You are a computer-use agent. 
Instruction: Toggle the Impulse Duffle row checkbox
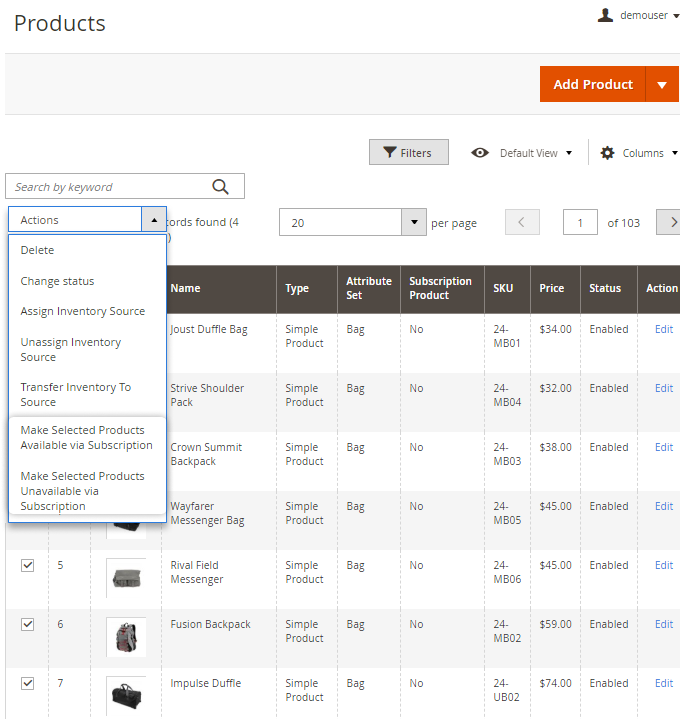(x=27, y=683)
